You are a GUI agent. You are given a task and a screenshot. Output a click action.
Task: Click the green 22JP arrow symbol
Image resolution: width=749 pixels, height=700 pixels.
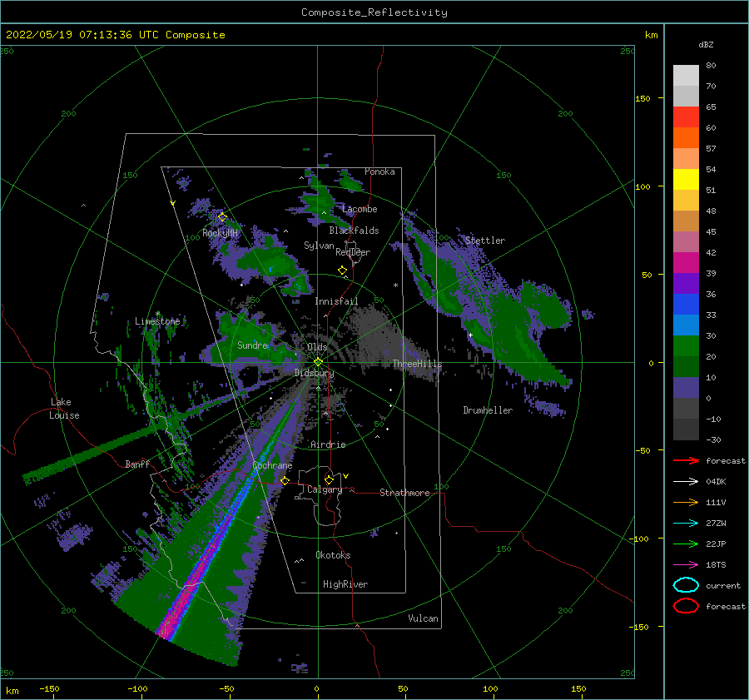686,544
